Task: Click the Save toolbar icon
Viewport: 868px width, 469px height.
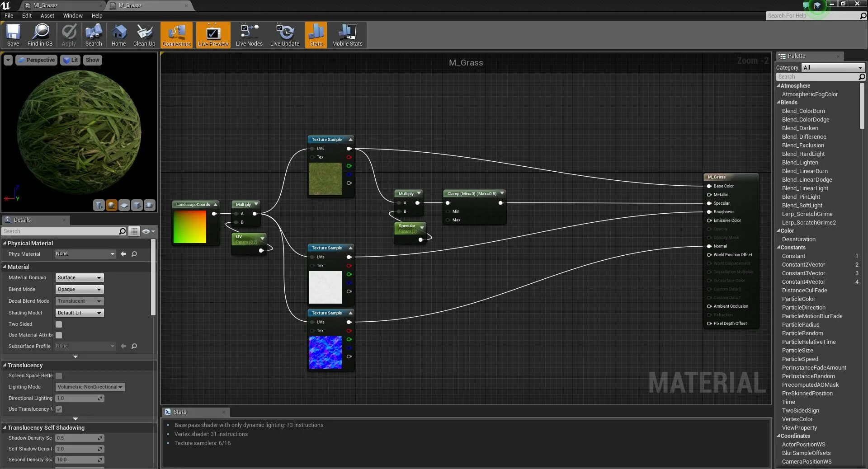Action: pyautogui.click(x=13, y=35)
